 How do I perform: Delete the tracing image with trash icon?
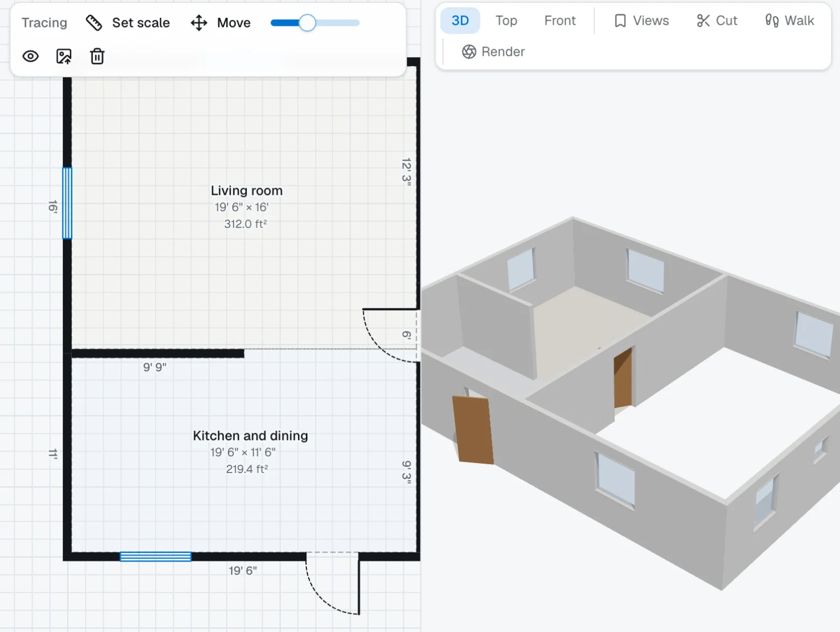[x=97, y=57]
